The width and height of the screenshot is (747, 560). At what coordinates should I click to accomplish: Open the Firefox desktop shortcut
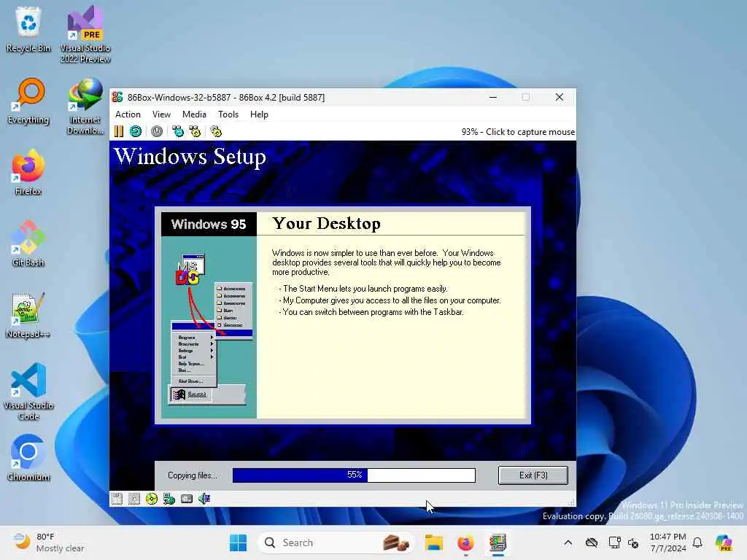[x=28, y=173]
